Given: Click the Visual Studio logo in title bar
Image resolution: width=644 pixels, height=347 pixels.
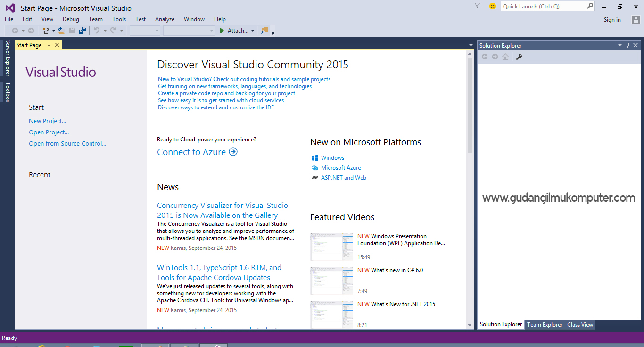Looking at the screenshot, I should click(x=10, y=8).
